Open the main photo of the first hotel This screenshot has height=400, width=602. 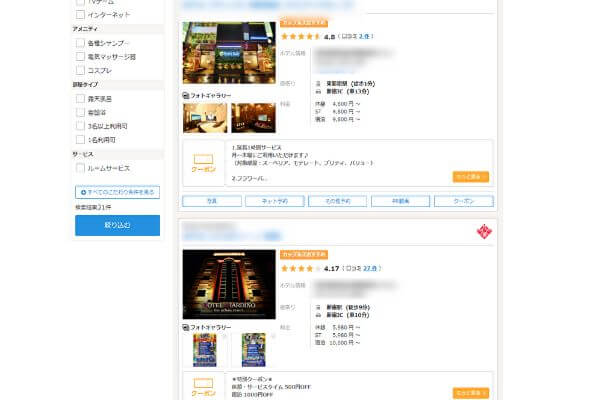point(229,53)
